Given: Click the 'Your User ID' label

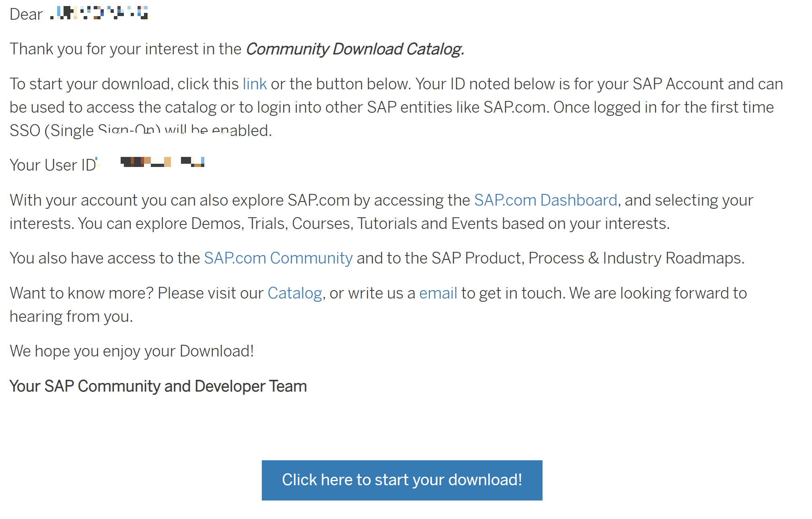Looking at the screenshot, I should point(52,165).
